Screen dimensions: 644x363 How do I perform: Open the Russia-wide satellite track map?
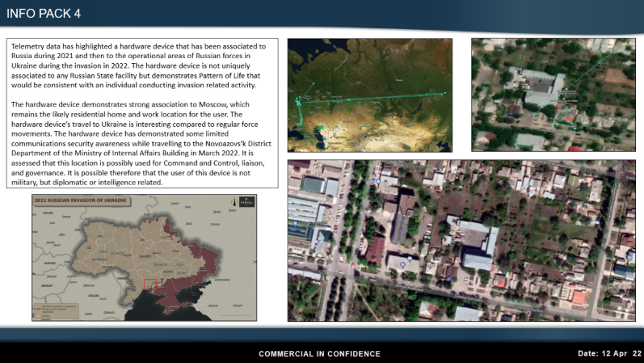(x=369, y=95)
